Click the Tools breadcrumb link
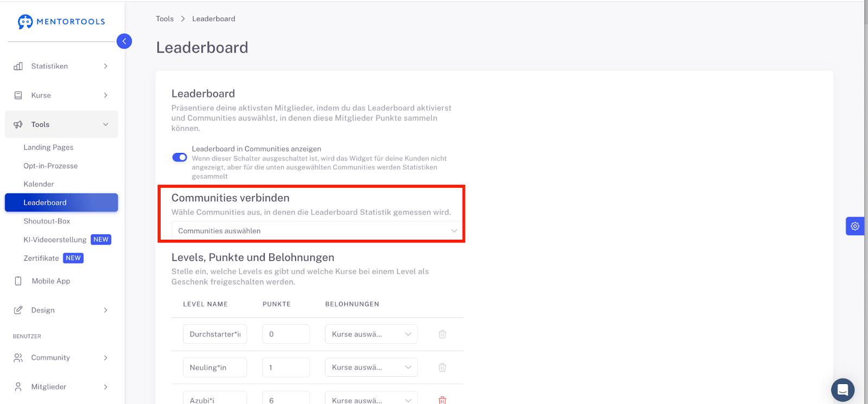This screenshot has width=868, height=404. 165,18
